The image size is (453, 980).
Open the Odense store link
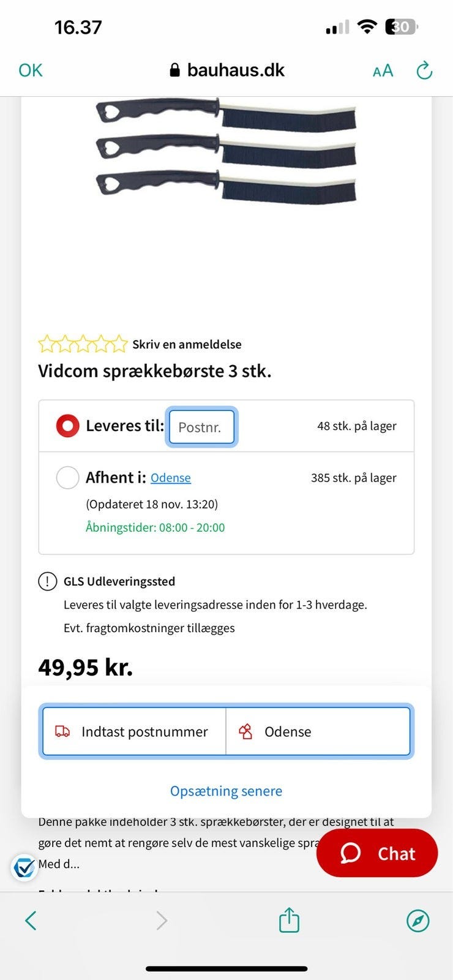point(171,478)
